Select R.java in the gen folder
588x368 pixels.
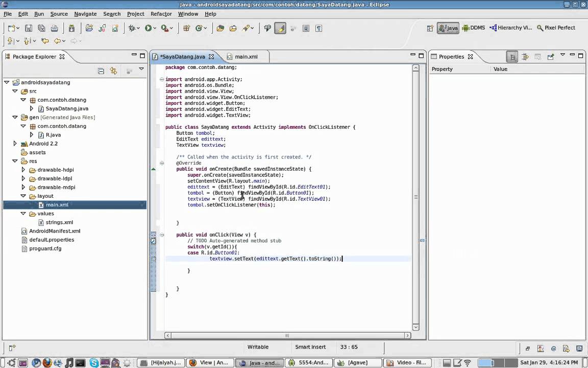click(53, 135)
